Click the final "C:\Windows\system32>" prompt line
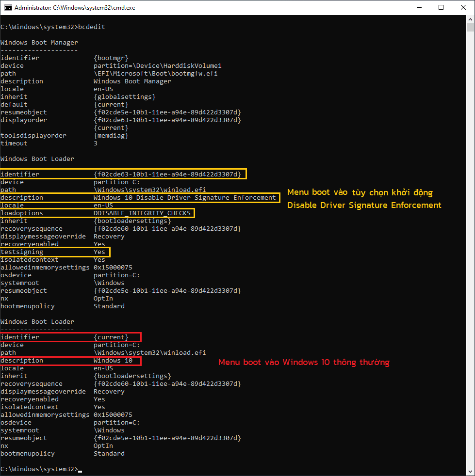The width and height of the screenshot is (475, 476). pos(39,469)
